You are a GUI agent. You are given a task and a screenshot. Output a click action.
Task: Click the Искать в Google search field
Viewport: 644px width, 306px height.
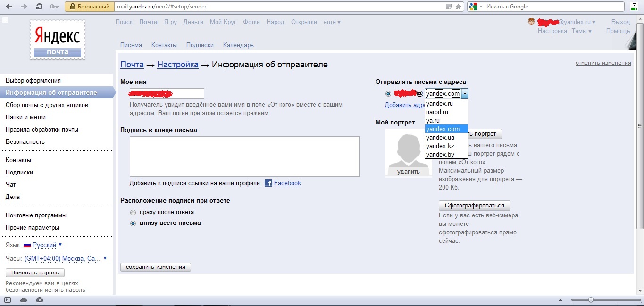point(555,7)
